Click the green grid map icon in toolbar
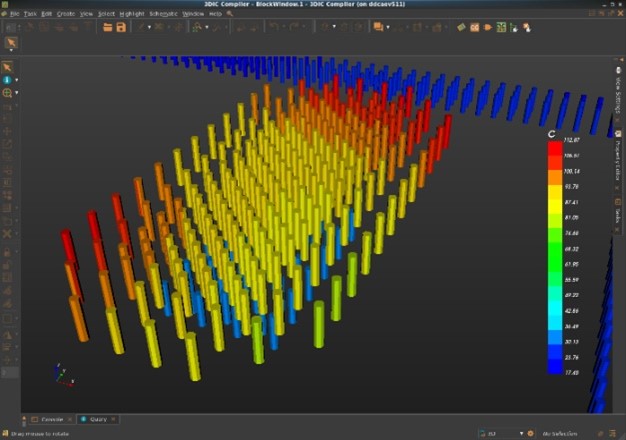Image resolution: width=626 pixels, height=440 pixels. pos(501,27)
